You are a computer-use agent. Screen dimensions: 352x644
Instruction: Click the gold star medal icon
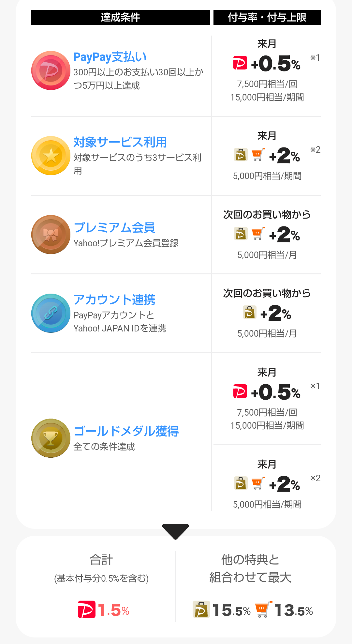click(51, 156)
